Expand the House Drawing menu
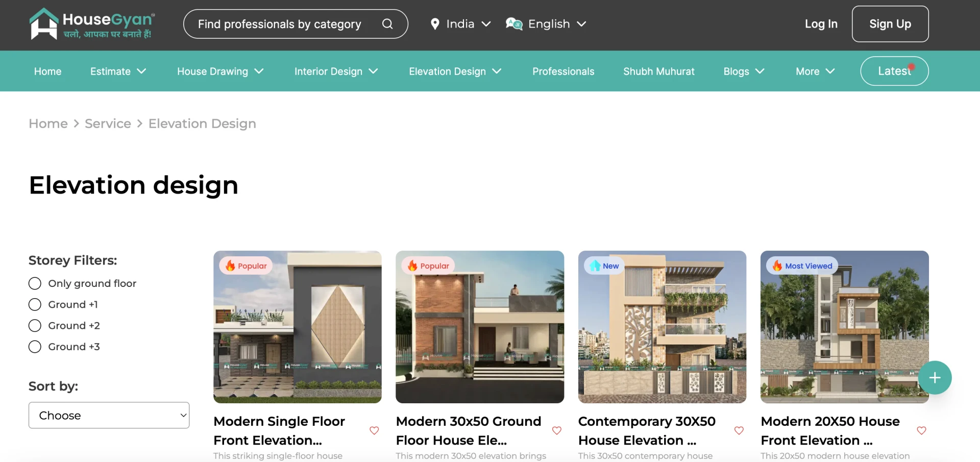The image size is (980, 462). tap(220, 71)
